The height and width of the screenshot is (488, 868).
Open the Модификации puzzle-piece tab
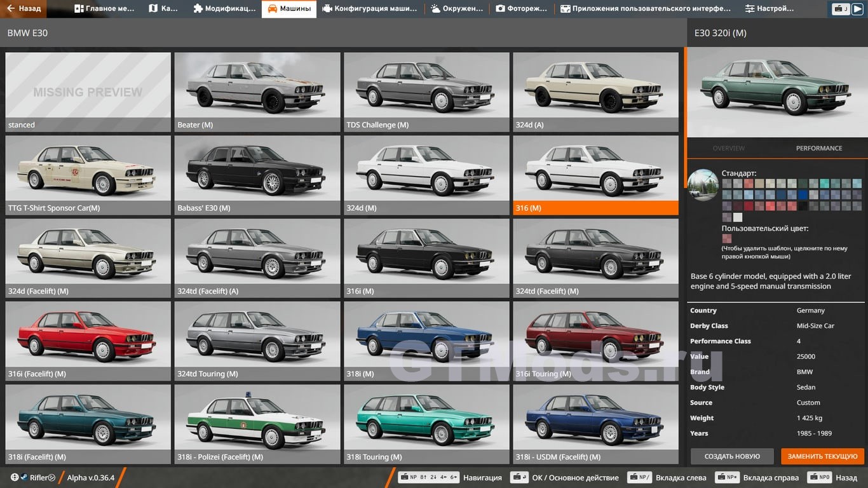pyautogui.click(x=224, y=9)
